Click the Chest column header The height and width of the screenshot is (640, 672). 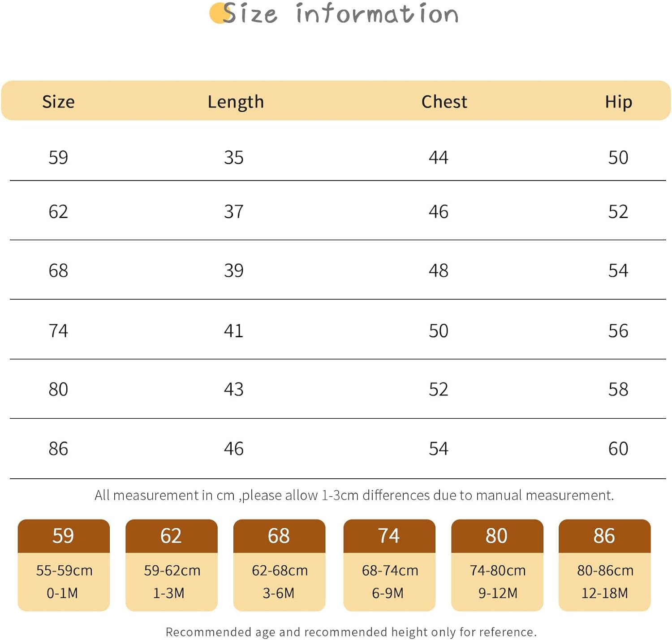(x=444, y=102)
